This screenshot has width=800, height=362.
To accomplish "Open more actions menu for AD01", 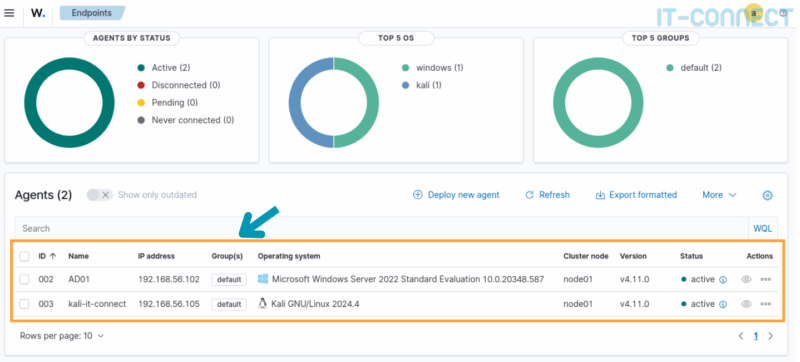I will coord(765,279).
